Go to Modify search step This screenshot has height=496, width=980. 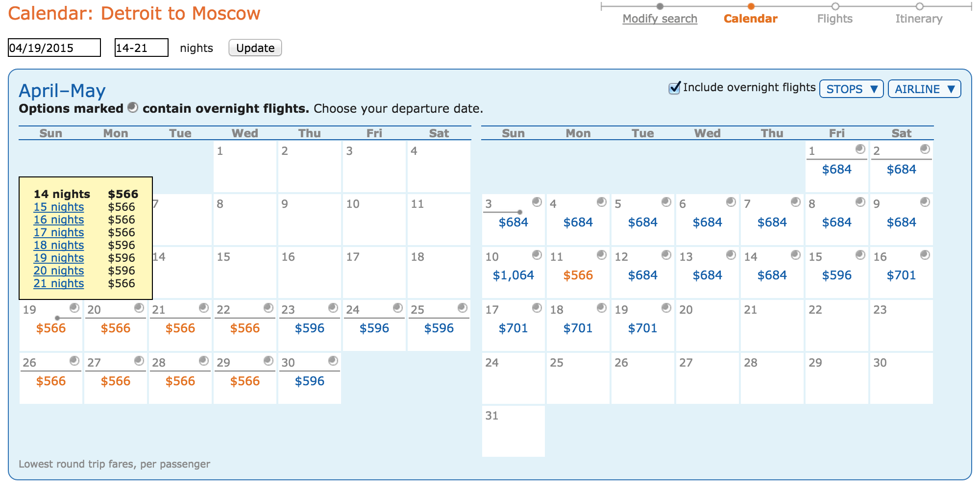pos(660,19)
